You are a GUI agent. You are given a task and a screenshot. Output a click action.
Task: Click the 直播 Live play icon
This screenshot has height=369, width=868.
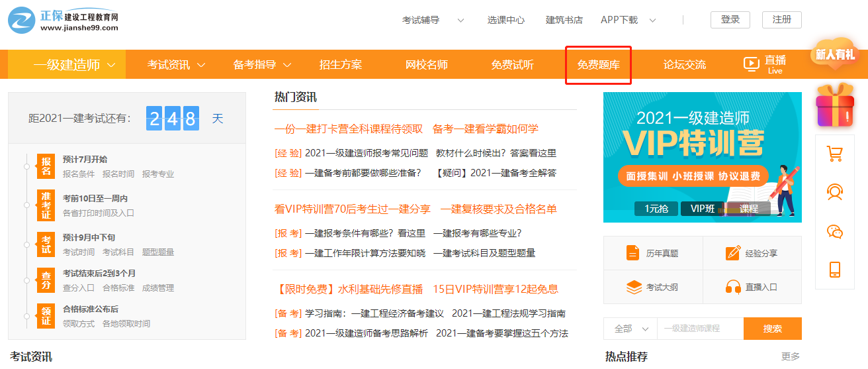(751, 64)
